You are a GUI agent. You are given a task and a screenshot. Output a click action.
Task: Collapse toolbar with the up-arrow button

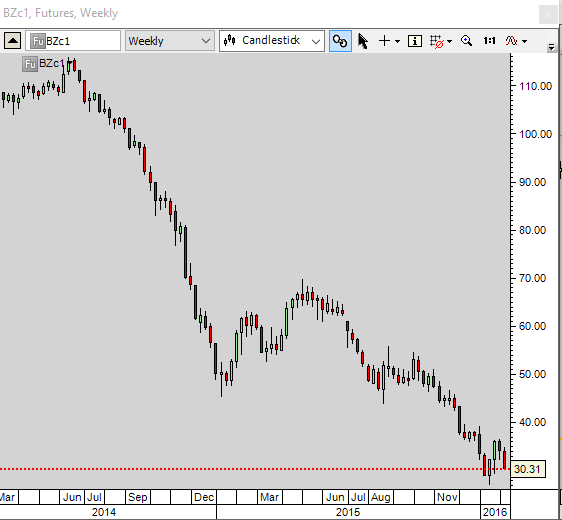(13, 40)
